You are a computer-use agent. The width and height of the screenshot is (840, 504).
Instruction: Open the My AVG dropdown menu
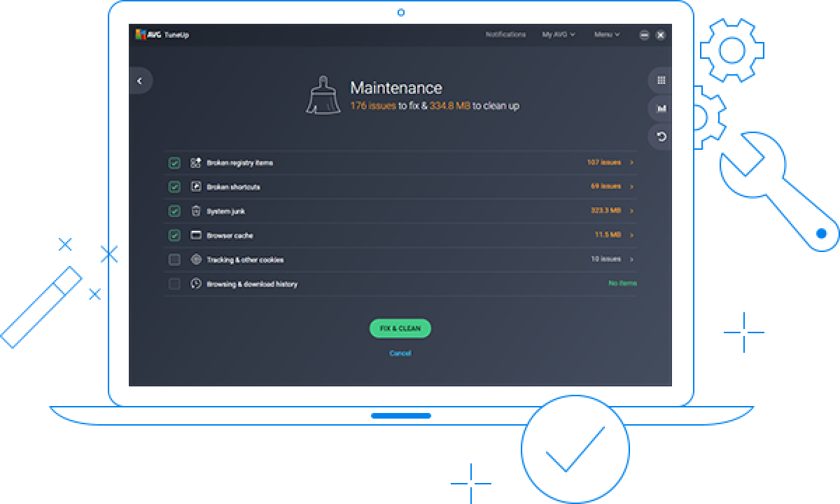point(558,34)
